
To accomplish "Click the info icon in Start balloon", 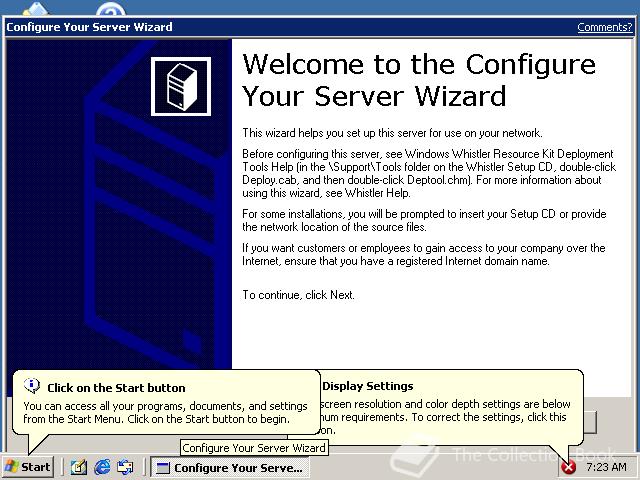I will (31, 385).
